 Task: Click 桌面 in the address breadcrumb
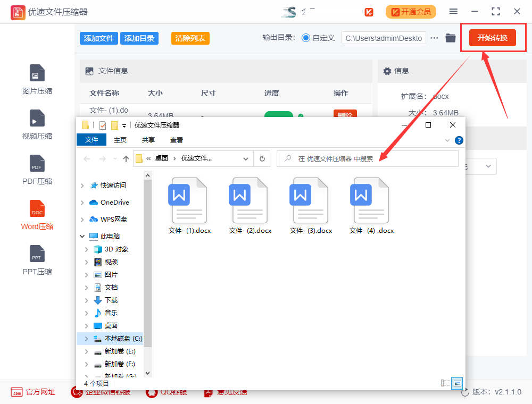(x=162, y=158)
